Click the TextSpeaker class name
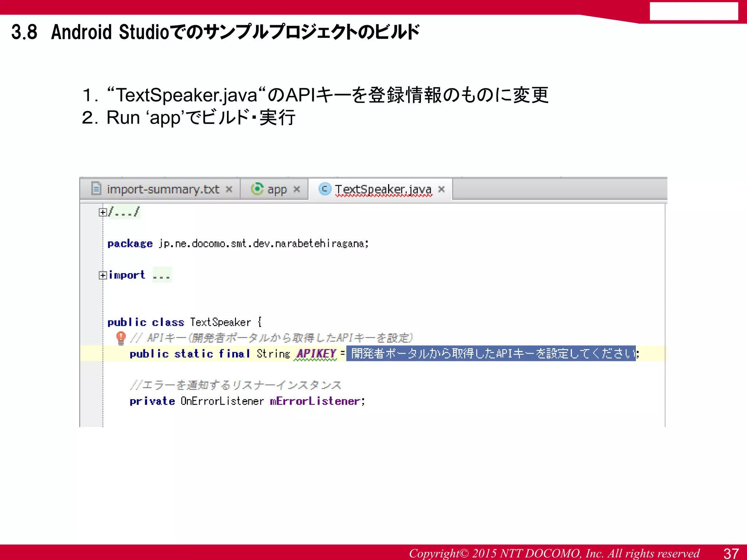Viewport: 747px width, 560px height. [x=221, y=322]
